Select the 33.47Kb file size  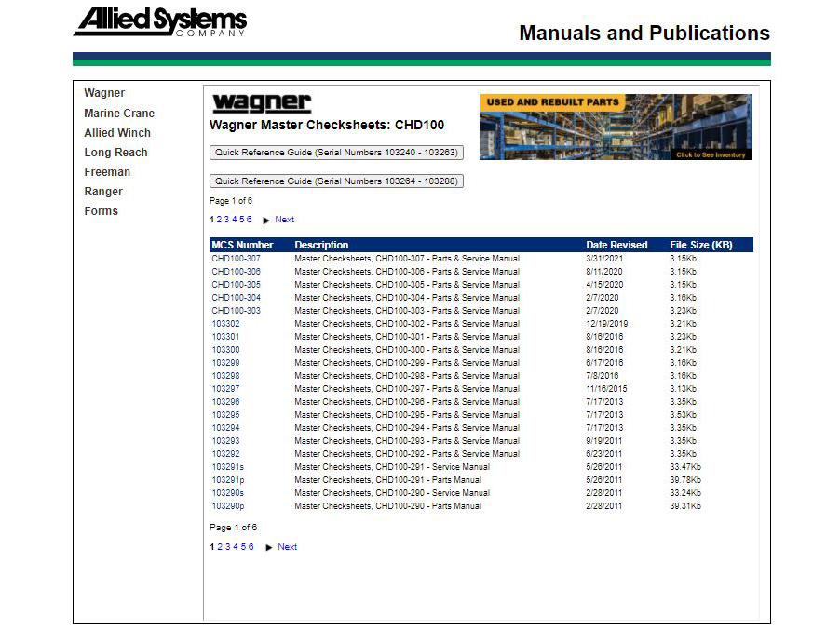(x=685, y=467)
